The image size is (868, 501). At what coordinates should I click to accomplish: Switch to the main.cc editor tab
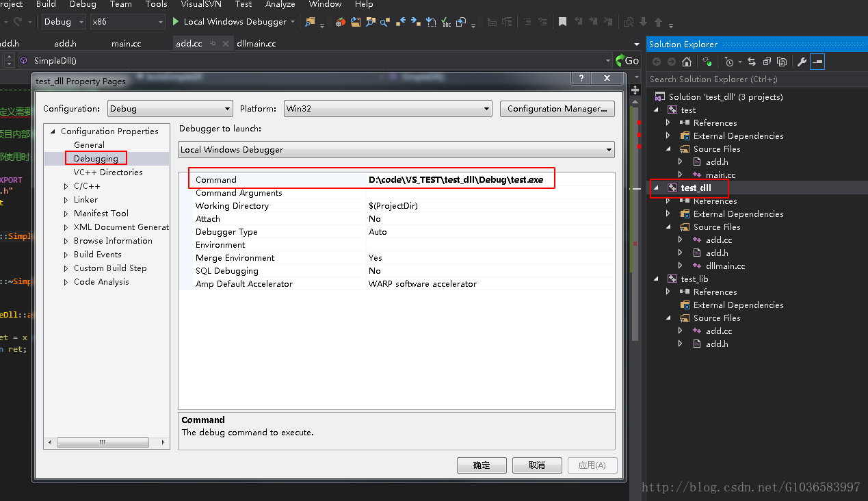127,44
